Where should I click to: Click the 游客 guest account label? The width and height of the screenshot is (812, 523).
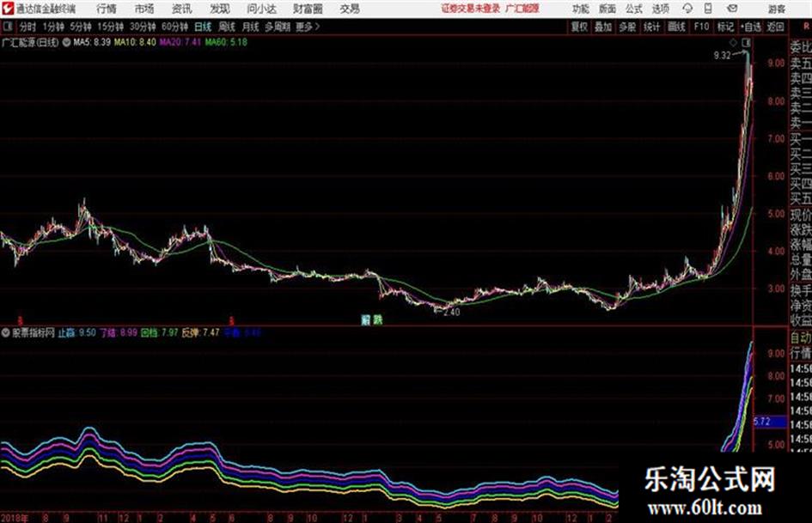776,9
